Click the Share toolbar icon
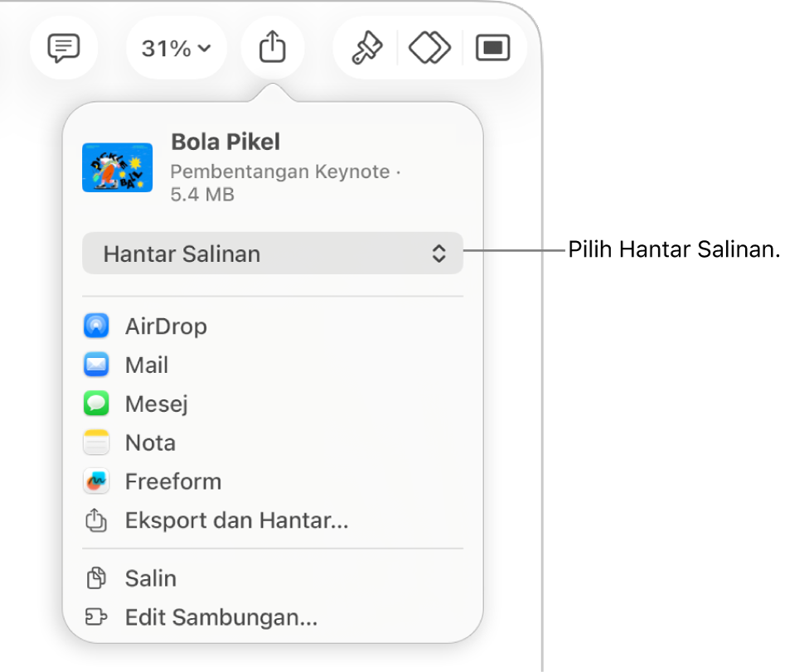The height and width of the screenshot is (672, 785). point(273,48)
